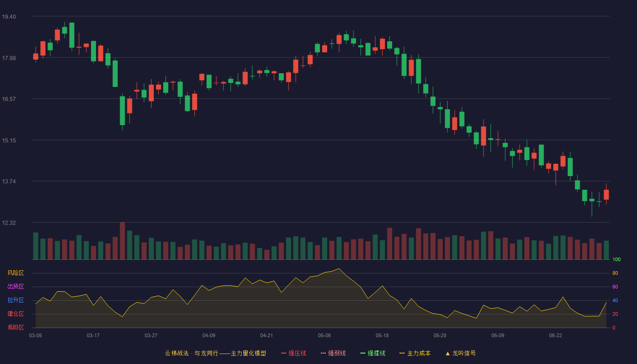Click the 云梯战法 主力量化模型 title text
637x364 pixels.
coord(215,353)
